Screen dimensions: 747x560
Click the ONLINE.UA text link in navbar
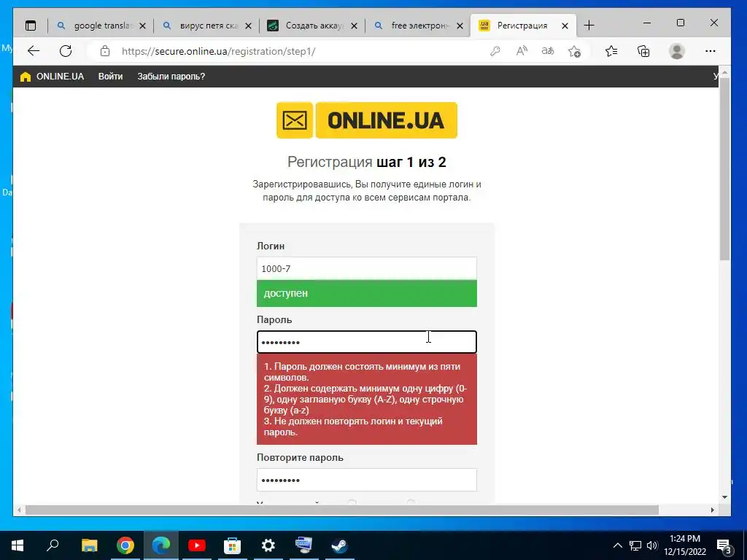pyautogui.click(x=60, y=77)
